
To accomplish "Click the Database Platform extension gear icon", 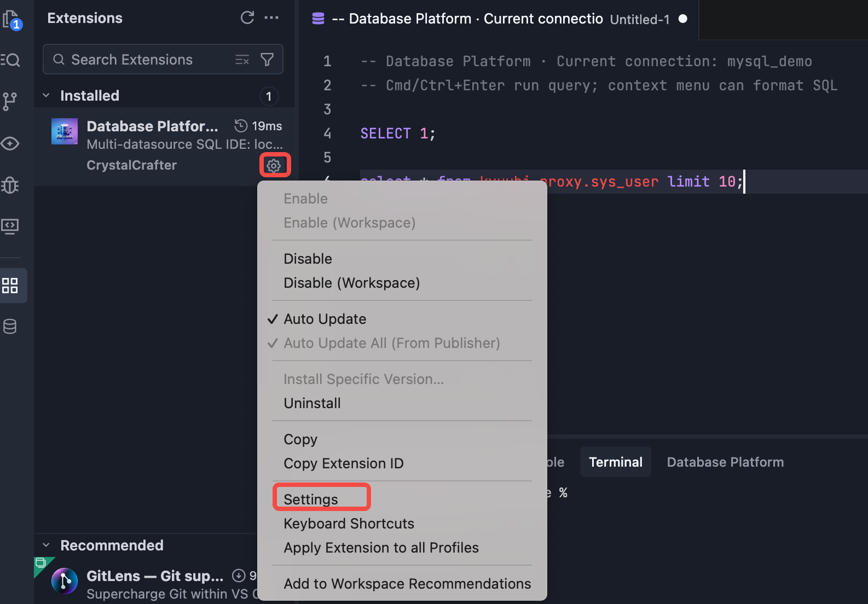I will point(274,165).
